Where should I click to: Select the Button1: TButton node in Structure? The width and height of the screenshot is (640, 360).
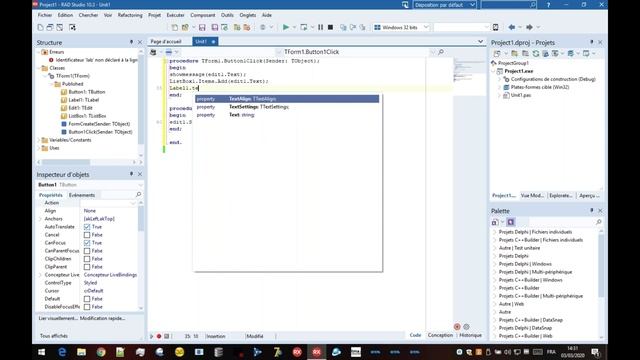tap(87, 92)
